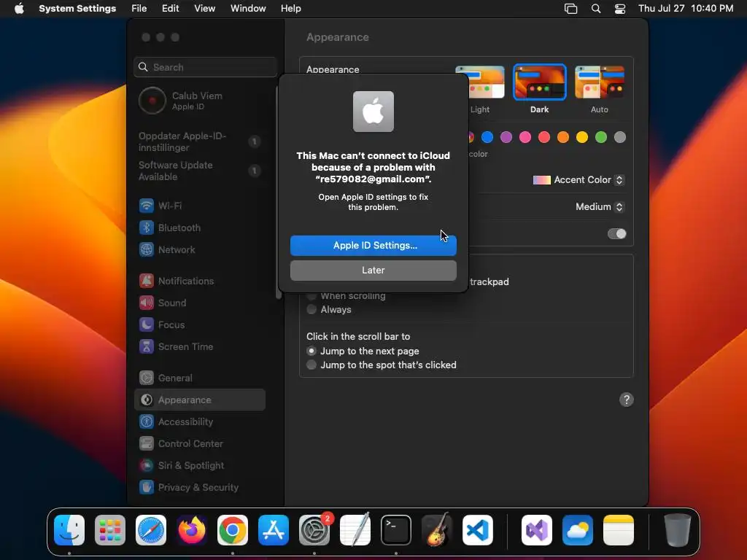Open Launchpad from the Dock
This screenshot has width=747, height=560.
pyautogui.click(x=110, y=530)
